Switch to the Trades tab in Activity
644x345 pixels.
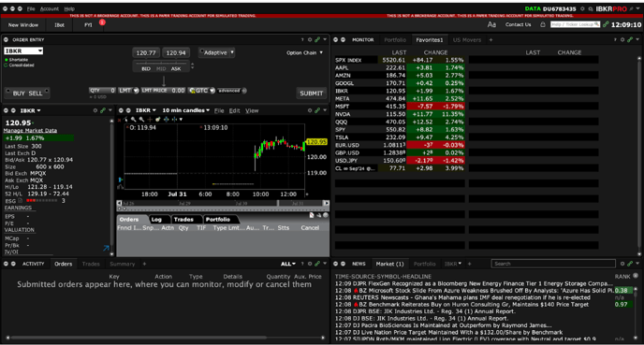click(x=91, y=264)
